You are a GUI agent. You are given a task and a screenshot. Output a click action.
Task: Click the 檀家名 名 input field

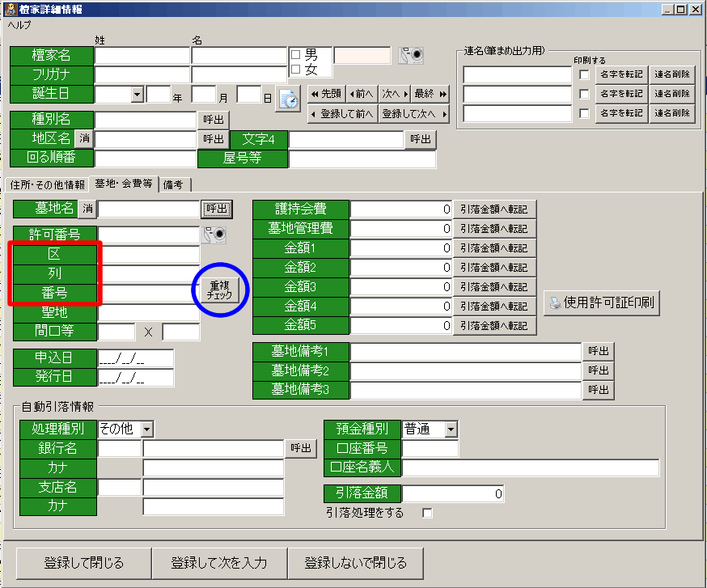point(239,56)
